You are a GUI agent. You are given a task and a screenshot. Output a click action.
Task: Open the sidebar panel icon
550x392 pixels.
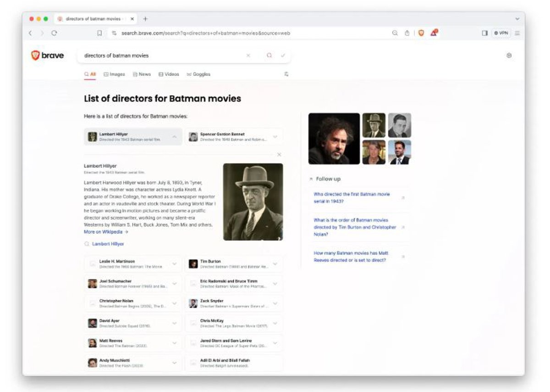[484, 33]
